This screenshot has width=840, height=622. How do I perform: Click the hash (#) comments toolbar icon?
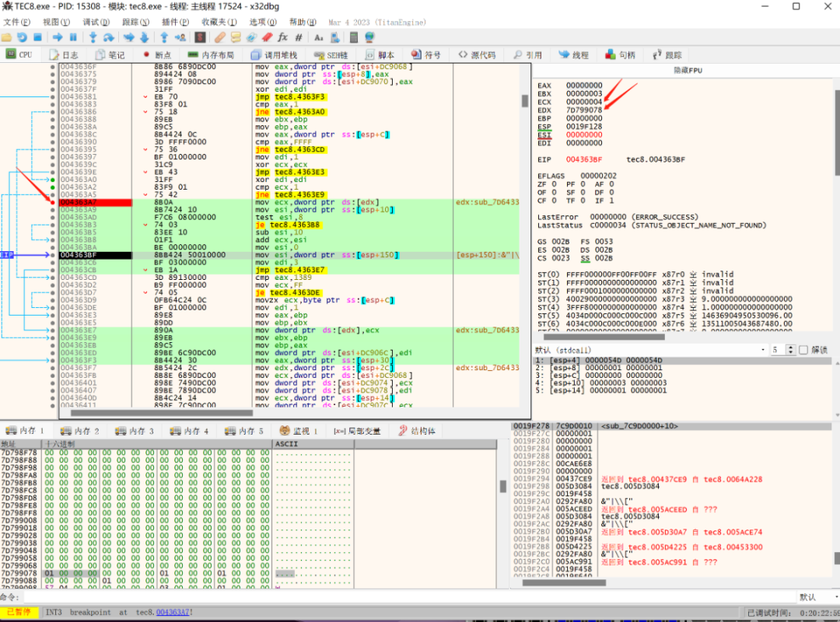(299, 37)
